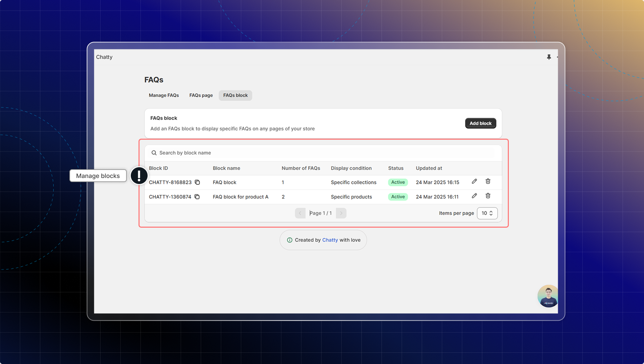This screenshot has height=364, width=644.
Task: Click the pin icon in header
Action: point(549,57)
